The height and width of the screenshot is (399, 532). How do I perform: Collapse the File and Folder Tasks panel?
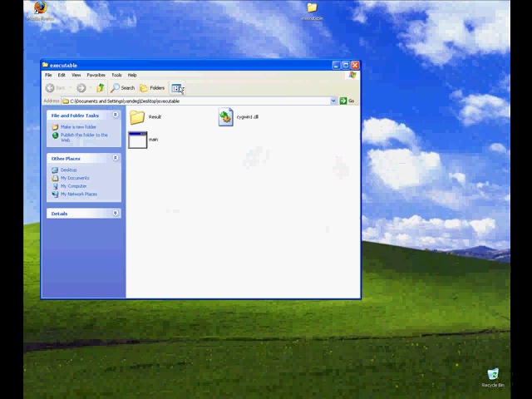point(116,115)
